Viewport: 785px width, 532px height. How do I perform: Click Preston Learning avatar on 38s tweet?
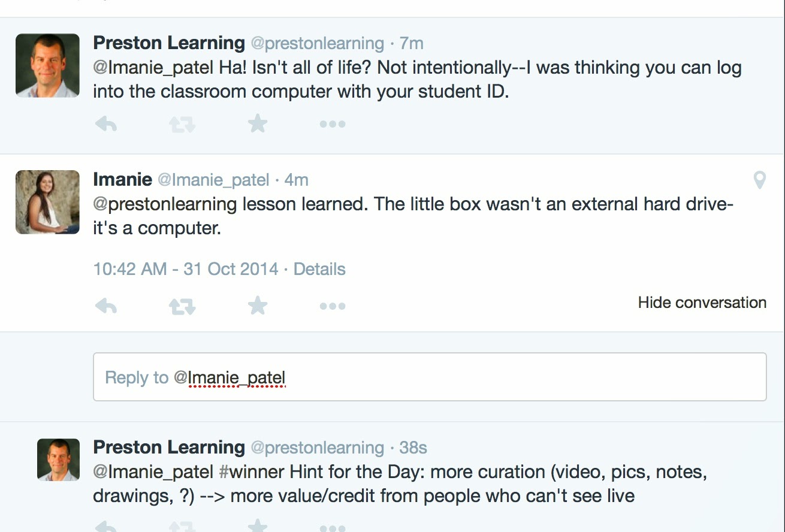58,460
